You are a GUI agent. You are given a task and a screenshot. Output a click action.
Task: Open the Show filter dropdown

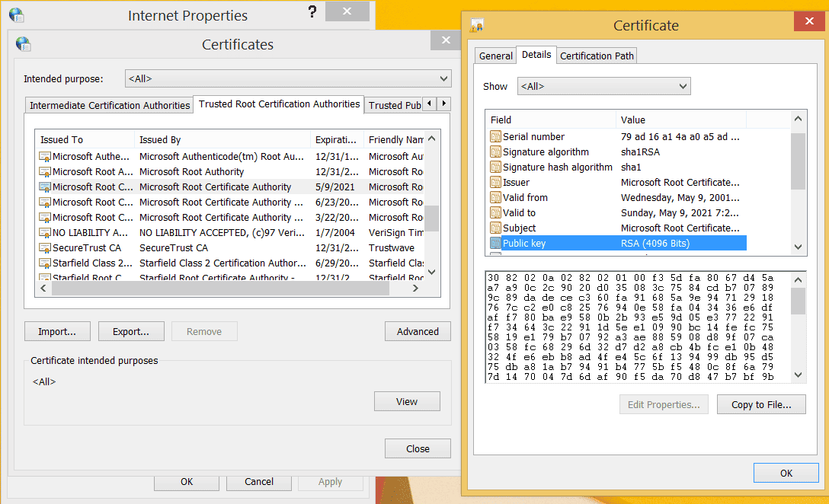point(603,86)
